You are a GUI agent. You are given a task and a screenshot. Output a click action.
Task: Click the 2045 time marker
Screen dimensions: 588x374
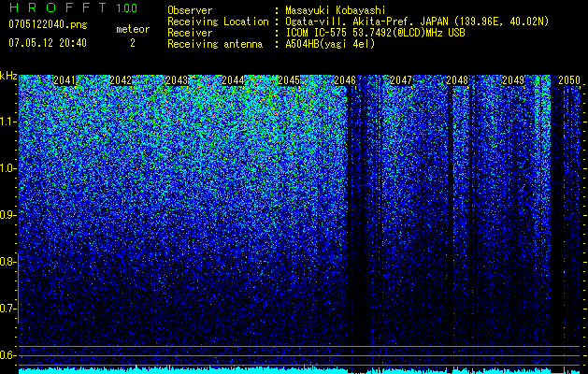[289, 80]
